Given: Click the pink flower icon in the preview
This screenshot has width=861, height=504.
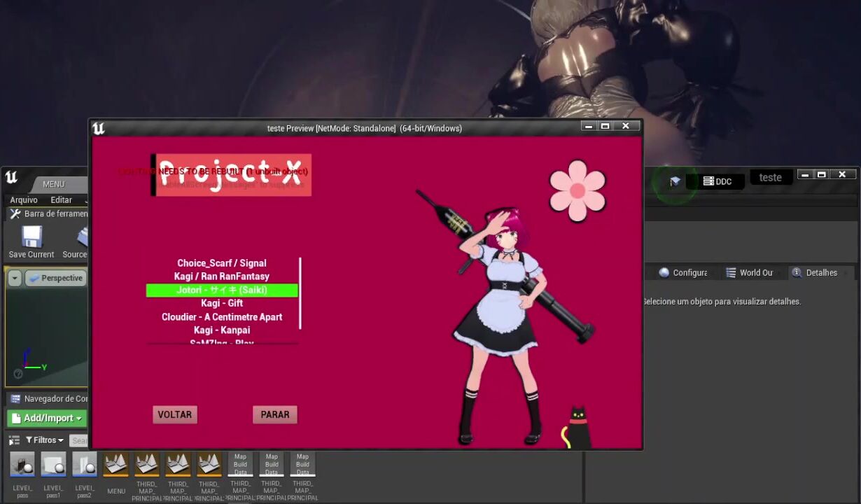Looking at the screenshot, I should coord(577,191).
